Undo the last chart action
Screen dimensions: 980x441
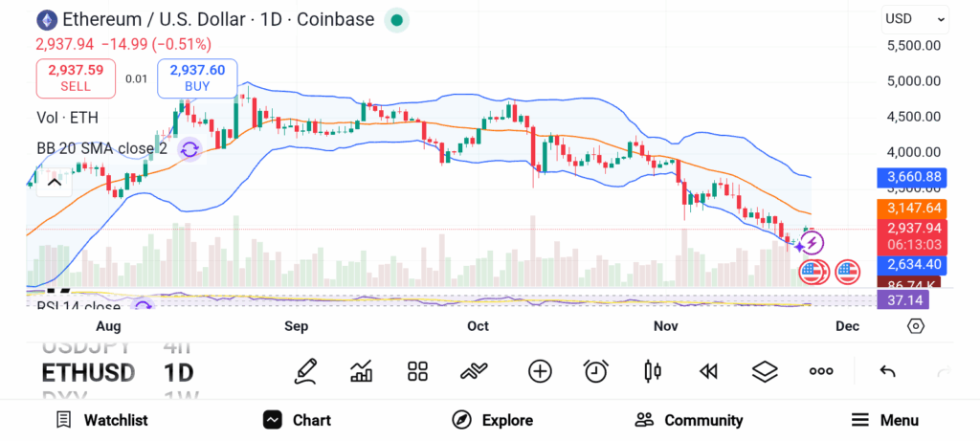(887, 371)
